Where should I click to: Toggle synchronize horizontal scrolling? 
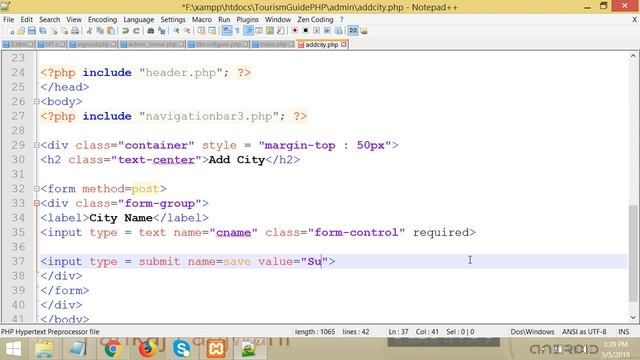point(212,31)
